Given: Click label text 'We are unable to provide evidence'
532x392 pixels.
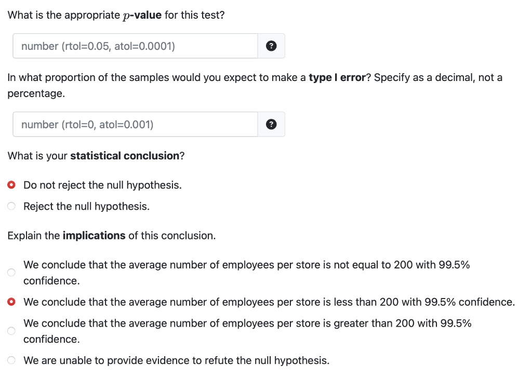Looking at the screenshot, I should (176, 360).
